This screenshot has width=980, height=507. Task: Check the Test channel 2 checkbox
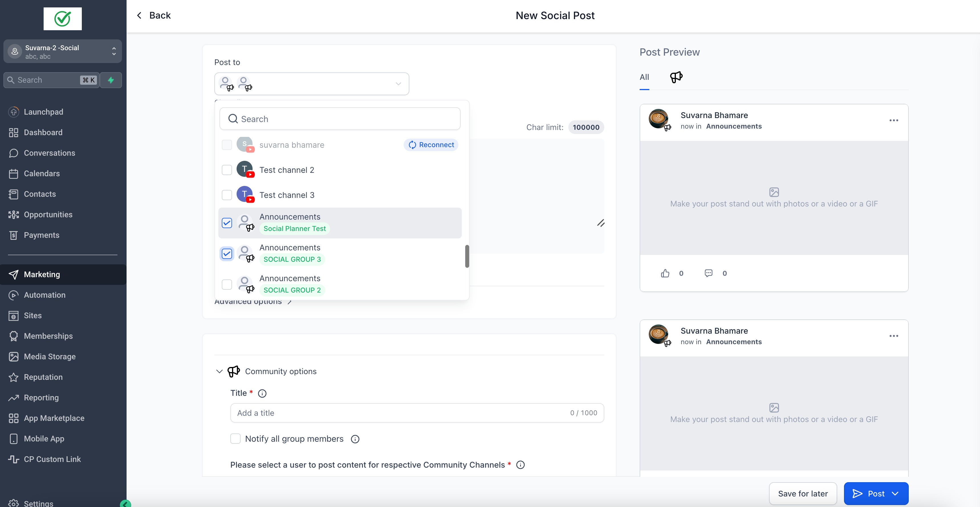tap(227, 170)
